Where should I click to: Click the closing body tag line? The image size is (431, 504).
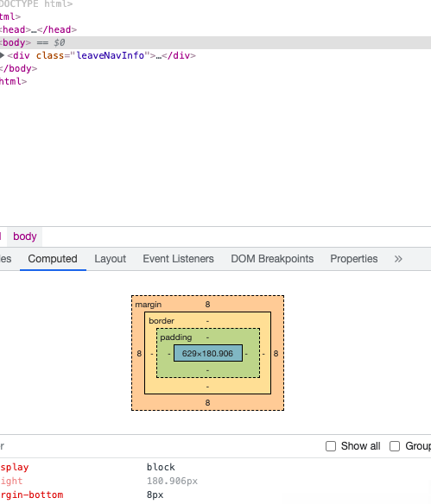[x=18, y=68]
